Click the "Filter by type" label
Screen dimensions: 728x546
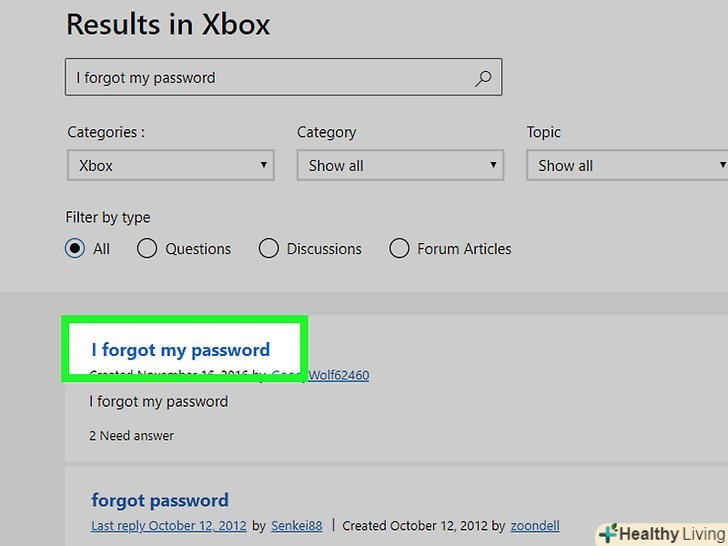tap(109, 218)
